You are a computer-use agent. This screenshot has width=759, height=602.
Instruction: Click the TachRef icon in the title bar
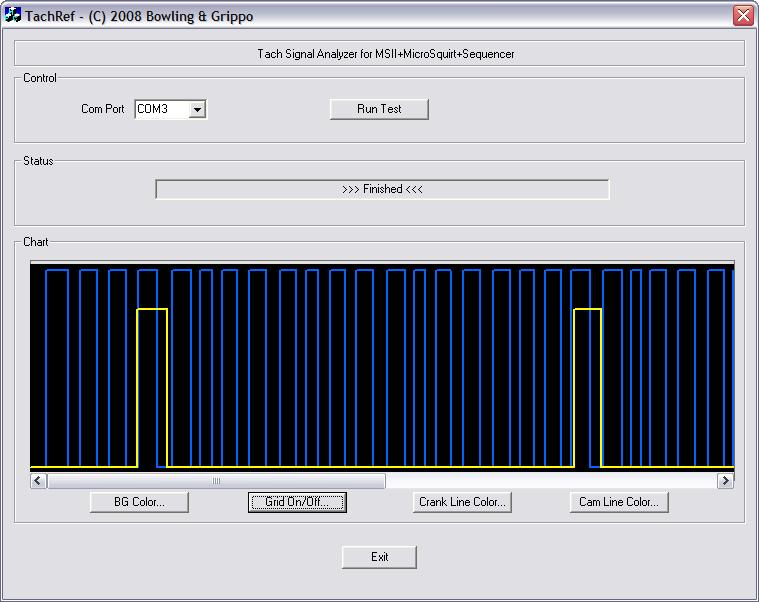pyautogui.click(x=13, y=15)
